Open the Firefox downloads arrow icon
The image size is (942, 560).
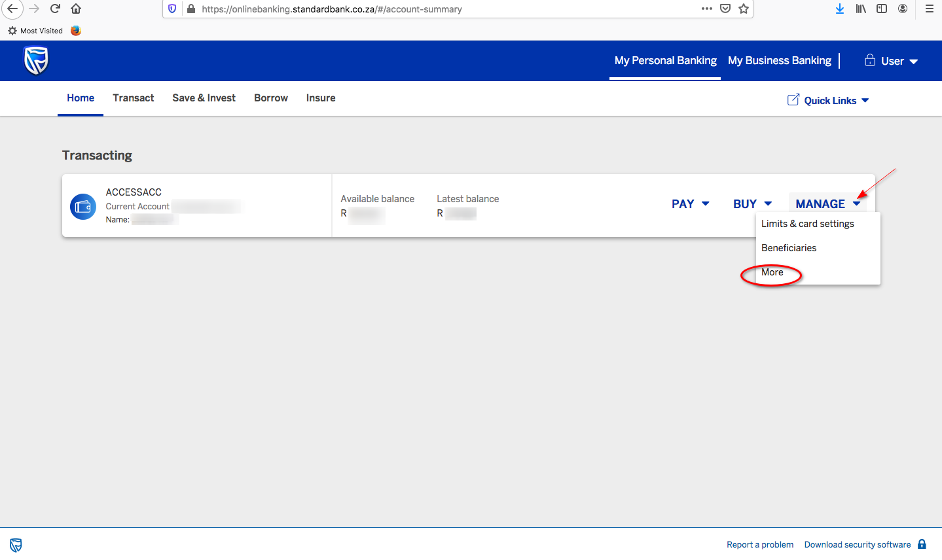coord(840,9)
